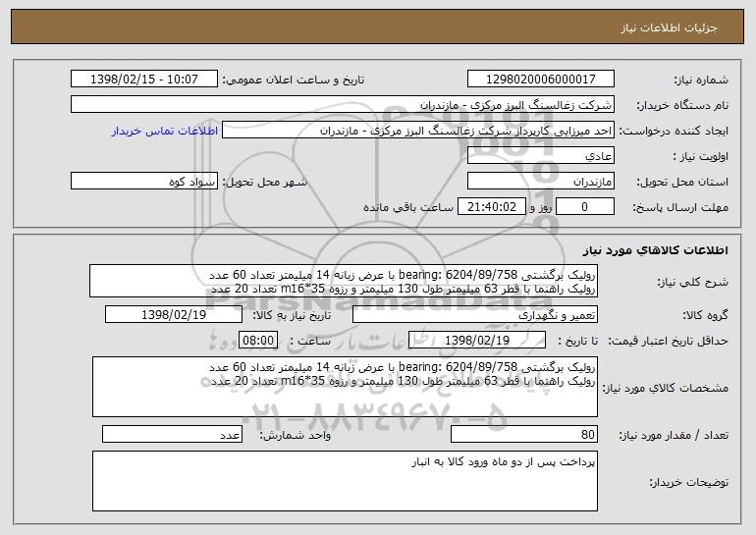Select the announcement date field 1398/02/15 - 10:07

(x=144, y=80)
